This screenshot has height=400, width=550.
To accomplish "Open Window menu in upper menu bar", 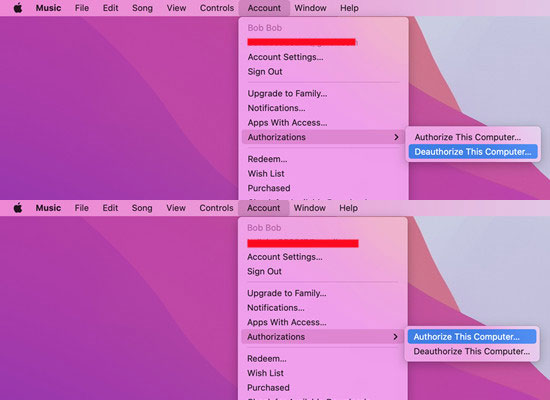I will point(310,8).
